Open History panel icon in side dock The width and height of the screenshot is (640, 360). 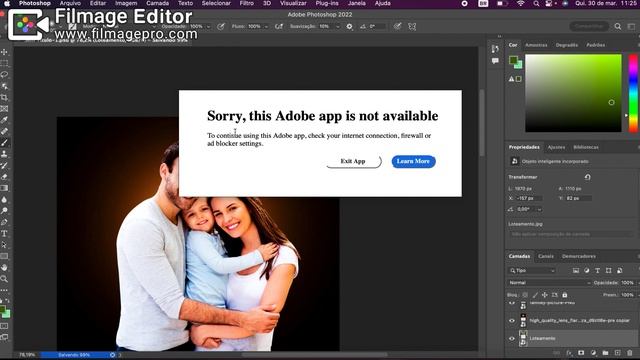(x=495, y=49)
